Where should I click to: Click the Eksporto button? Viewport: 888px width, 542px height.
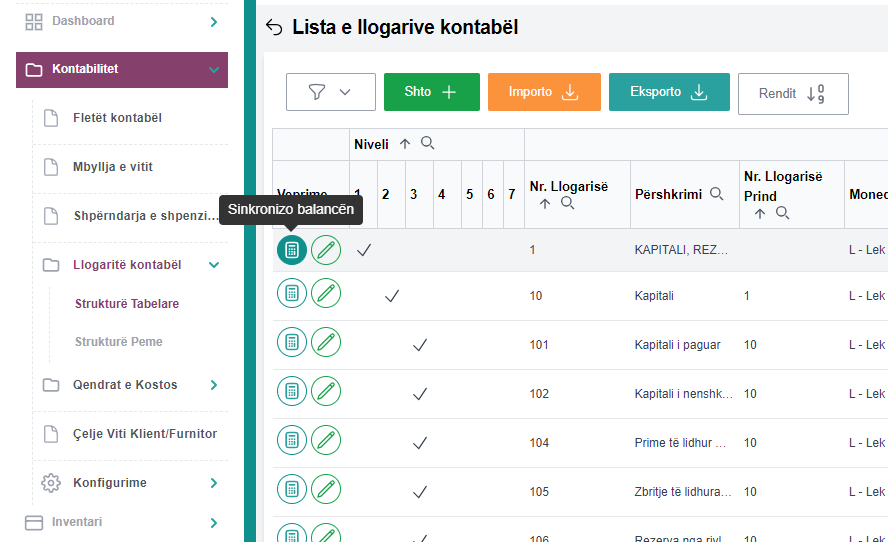[668, 92]
